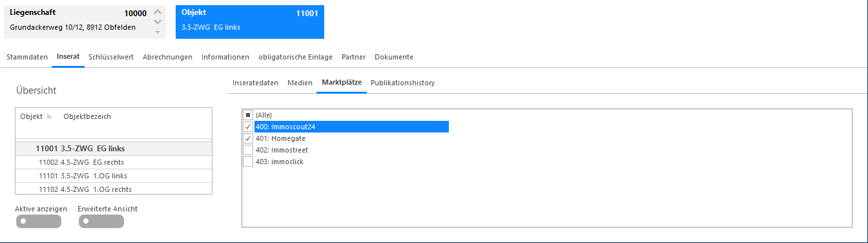Open the Liegenschaft dropdown triangle
868x243 pixels.
point(158,32)
